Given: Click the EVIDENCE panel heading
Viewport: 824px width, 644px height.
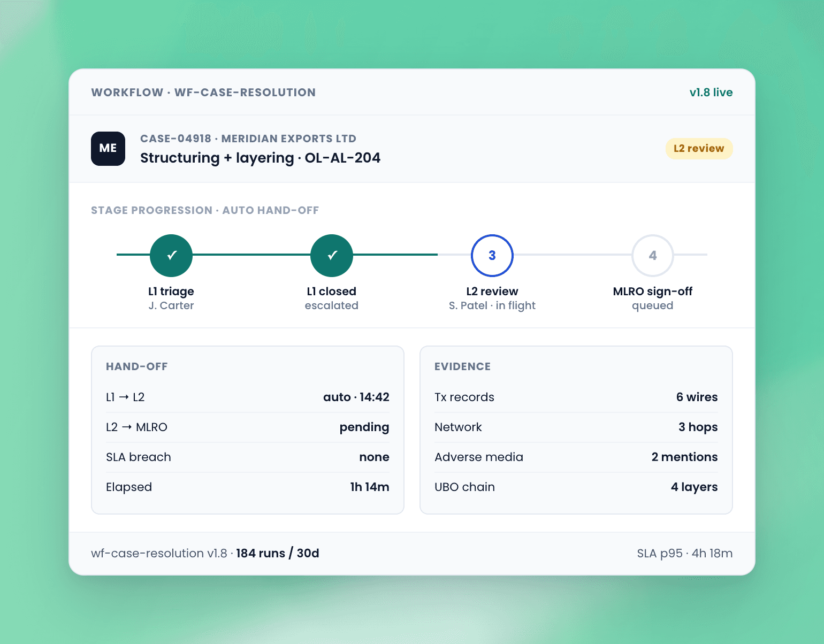Looking at the screenshot, I should pos(462,366).
